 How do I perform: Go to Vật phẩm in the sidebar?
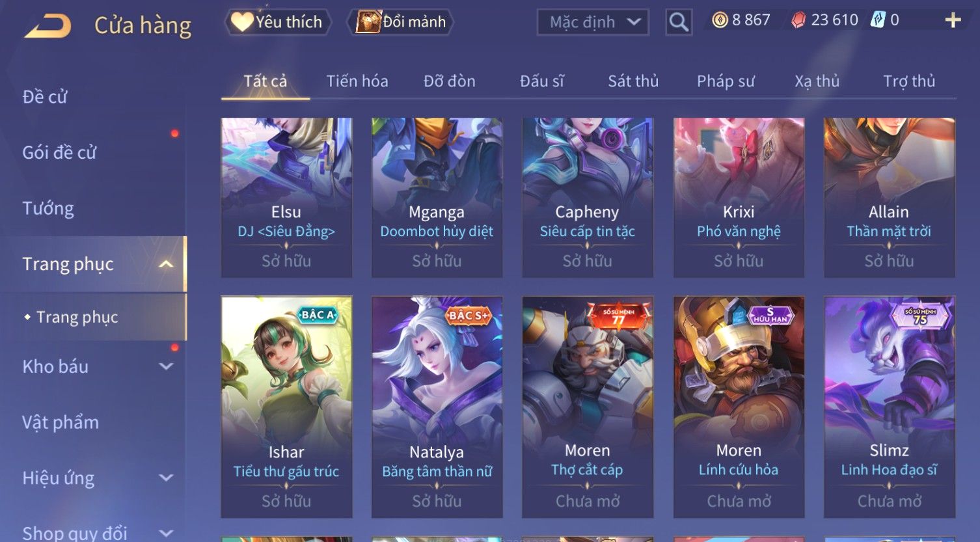(x=61, y=422)
